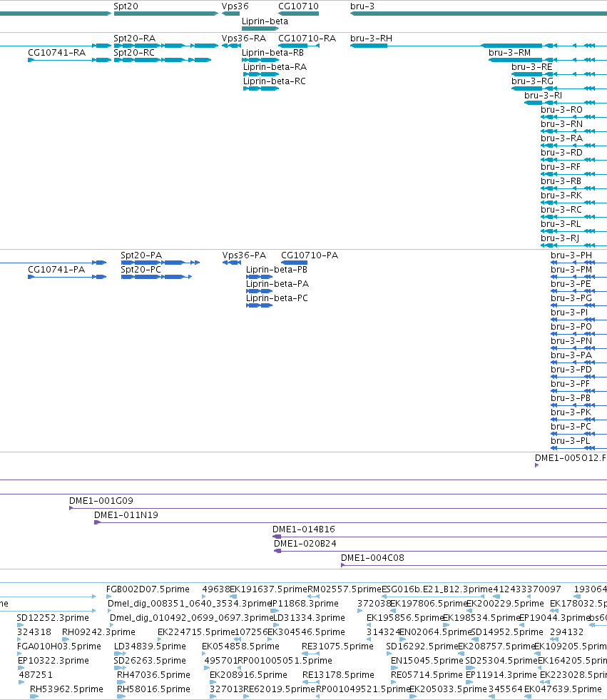The image size is (607, 700).
Task: Open EST label EK208916.5prime
Action: [249, 675]
